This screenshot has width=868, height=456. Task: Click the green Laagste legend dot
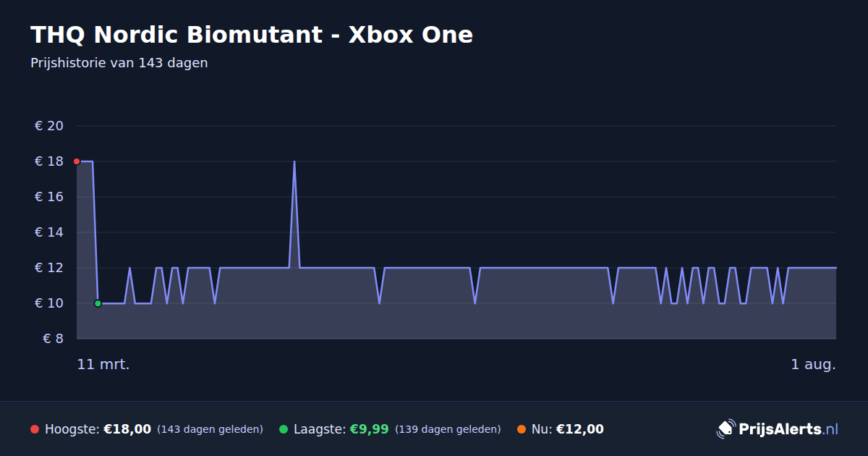[x=284, y=429]
